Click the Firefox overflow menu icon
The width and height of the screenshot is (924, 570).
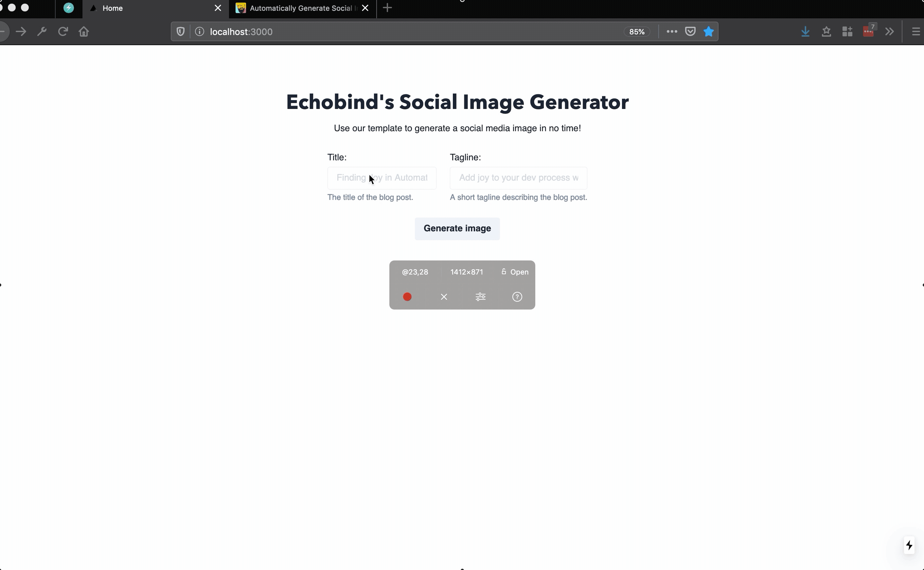[x=890, y=32]
